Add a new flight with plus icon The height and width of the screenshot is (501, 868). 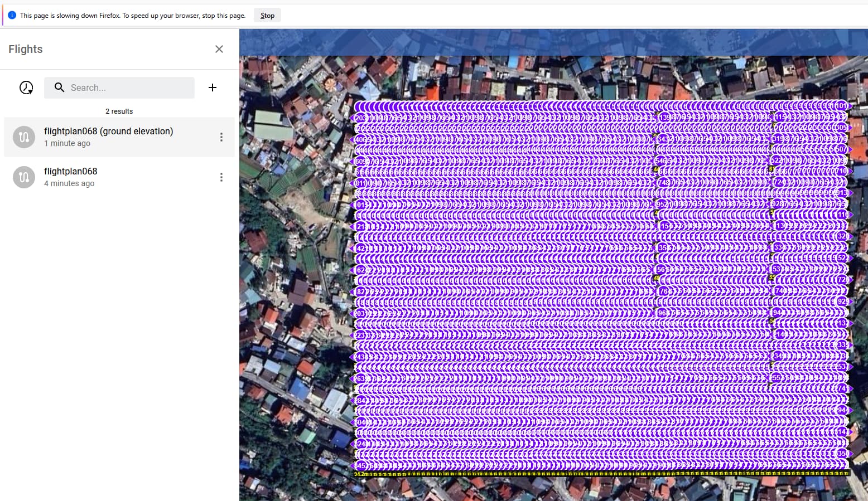(213, 87)
